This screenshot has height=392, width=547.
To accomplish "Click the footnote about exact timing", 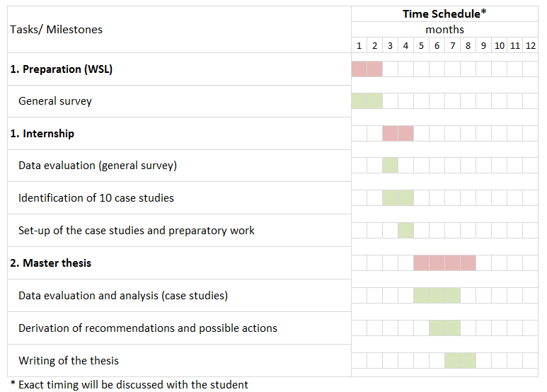I will coord(129,385).
